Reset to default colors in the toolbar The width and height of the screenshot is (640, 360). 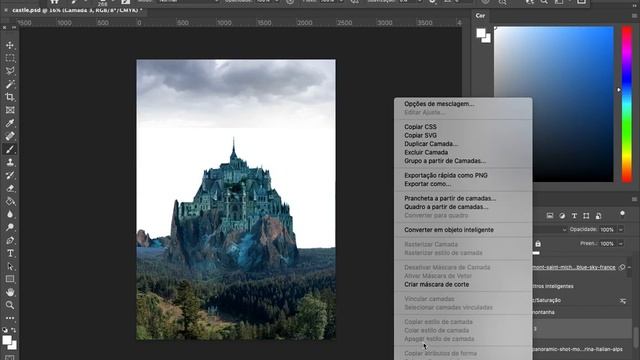click(5, 330)
